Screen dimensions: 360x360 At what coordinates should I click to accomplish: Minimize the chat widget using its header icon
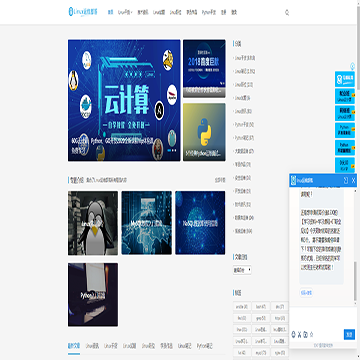pos(346,181)
